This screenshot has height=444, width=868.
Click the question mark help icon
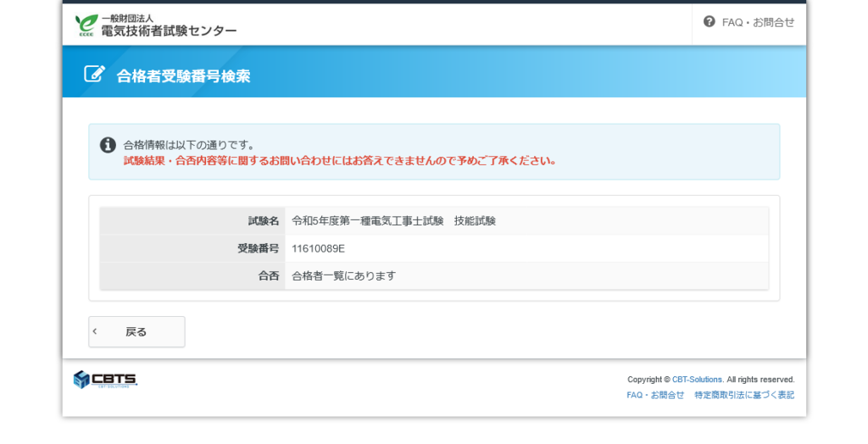tap(709, 22)
